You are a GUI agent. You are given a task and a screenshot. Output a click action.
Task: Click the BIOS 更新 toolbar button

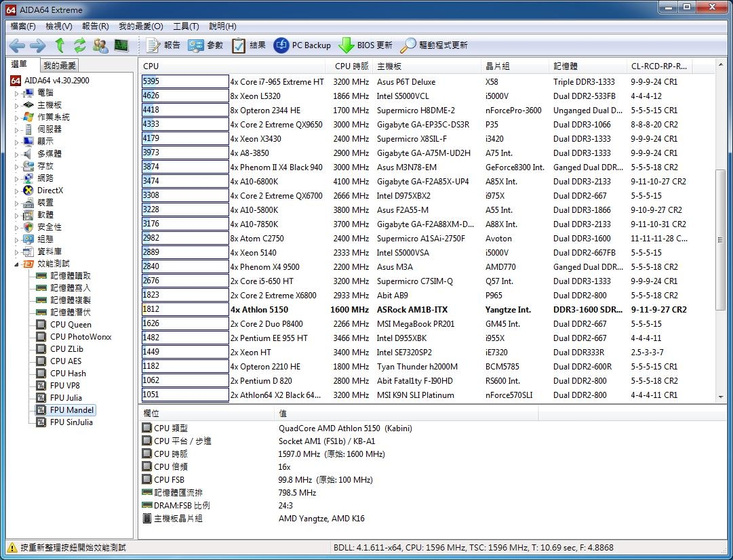click(x=365, y=45)
